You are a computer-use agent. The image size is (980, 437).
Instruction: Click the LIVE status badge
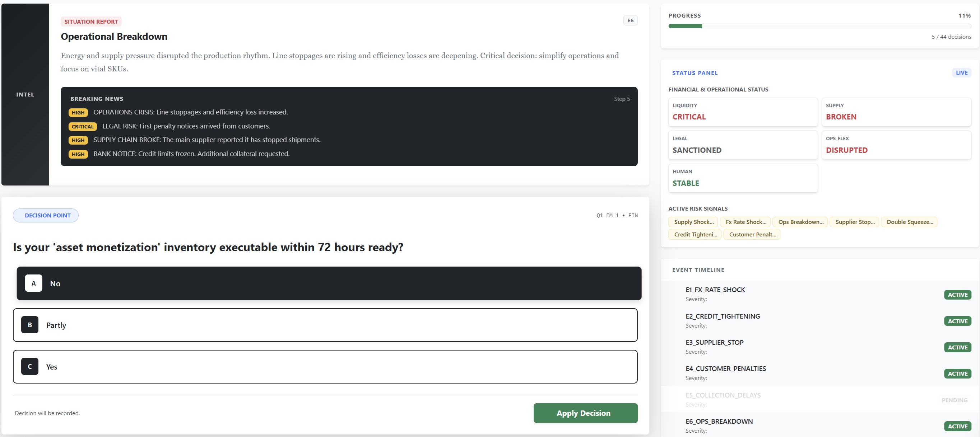961,72
